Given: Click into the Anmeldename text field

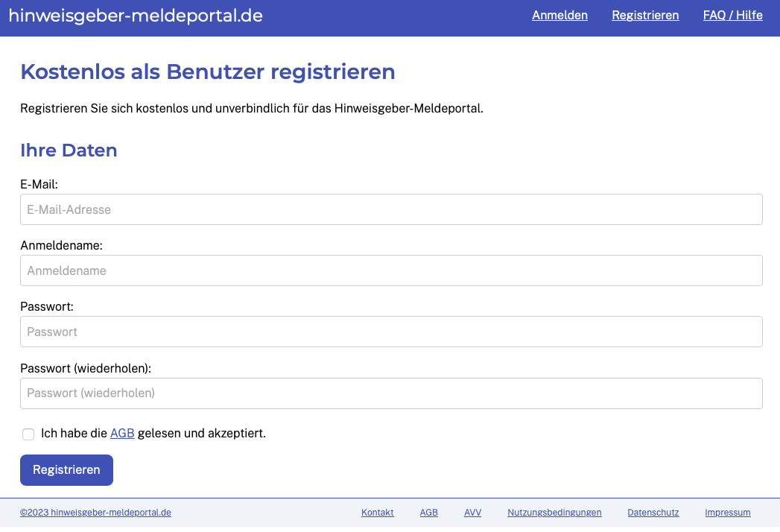Looking at the screenshot, I should pos(391,271).
